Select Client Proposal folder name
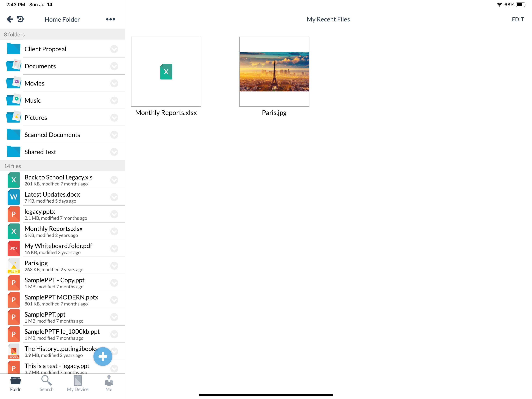The height and width of the screenshot is (399, 532). tap(45, 49)
